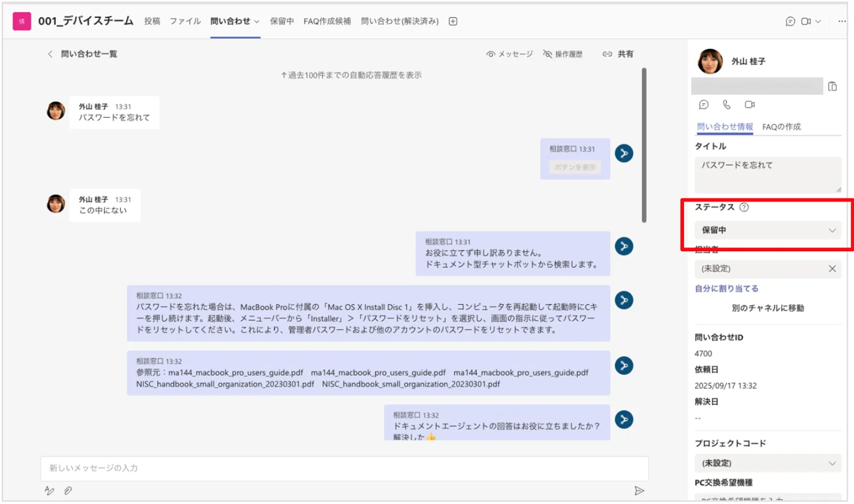Open the ファイル tab

tap(185, 21)
